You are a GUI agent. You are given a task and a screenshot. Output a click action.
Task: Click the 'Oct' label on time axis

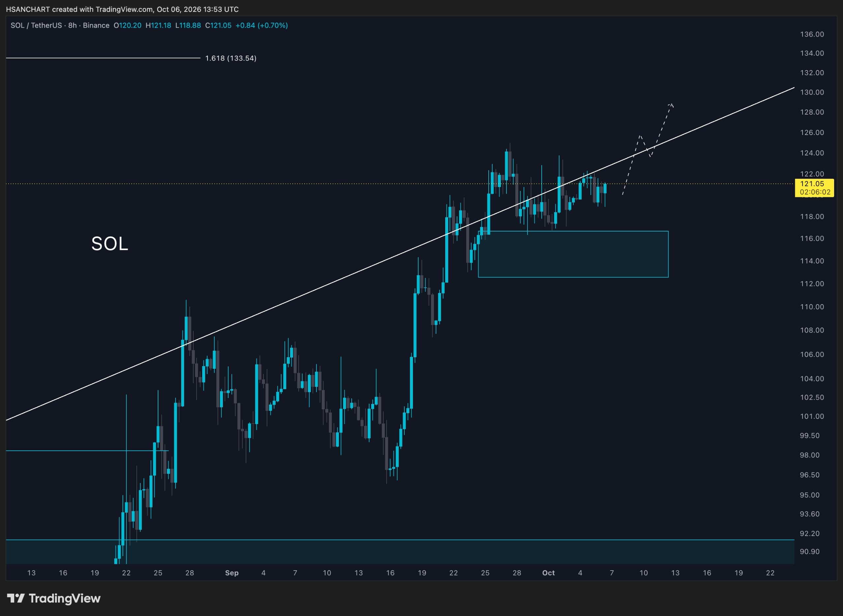(548, 573)
